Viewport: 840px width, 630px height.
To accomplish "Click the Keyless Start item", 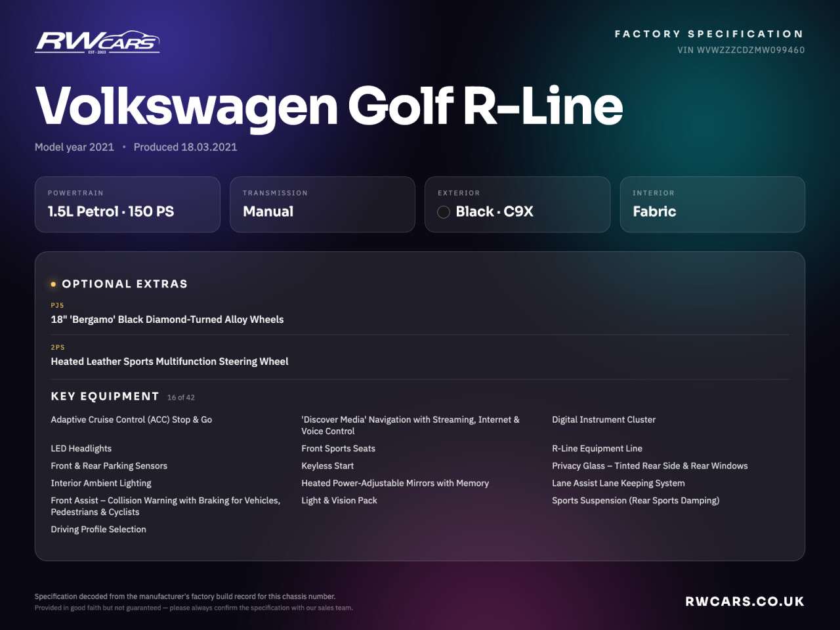I will (x=327, y=465).
